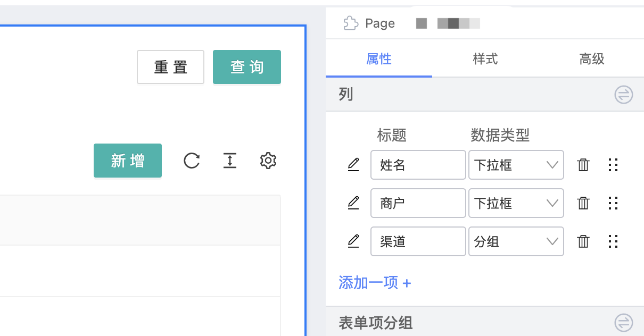Click the 渠道 title input field
Image resolution: width=644 pixels, height=336 pixels.
pos(418,241)
